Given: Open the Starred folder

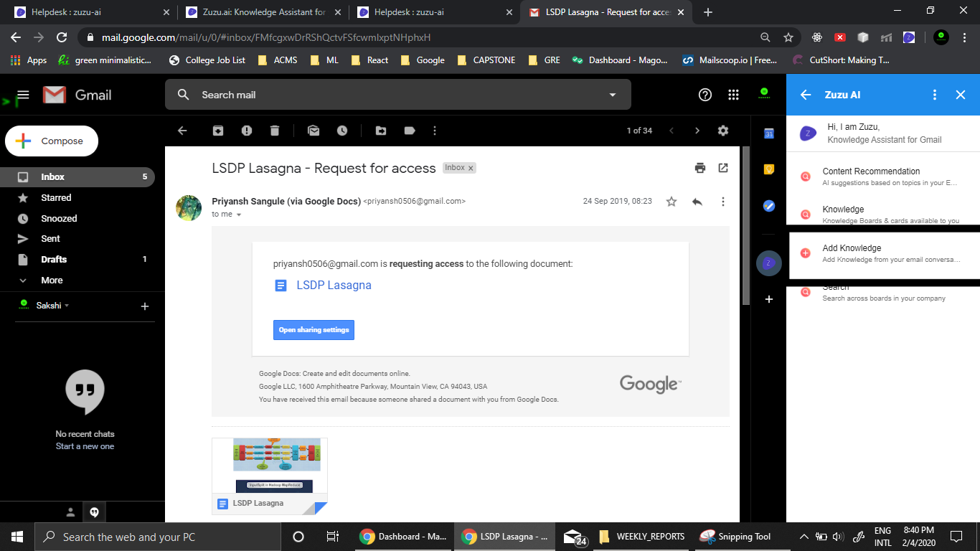Looking at the screenshot, I should pos(77,197).
